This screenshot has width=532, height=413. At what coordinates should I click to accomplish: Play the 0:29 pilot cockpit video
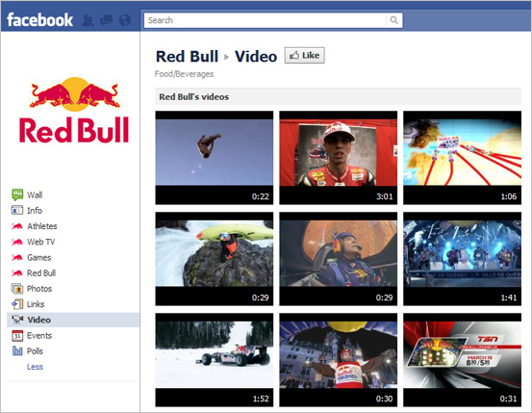click(338, 259)
